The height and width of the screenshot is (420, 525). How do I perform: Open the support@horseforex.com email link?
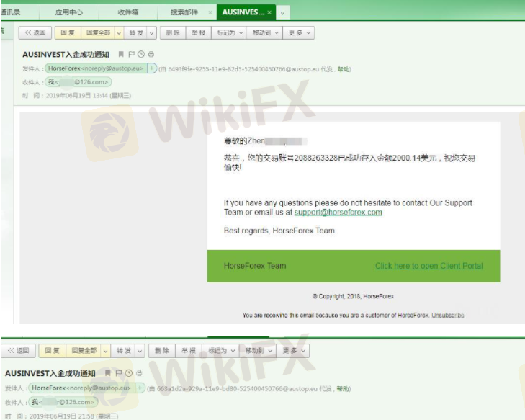click(x=338, y=213)
